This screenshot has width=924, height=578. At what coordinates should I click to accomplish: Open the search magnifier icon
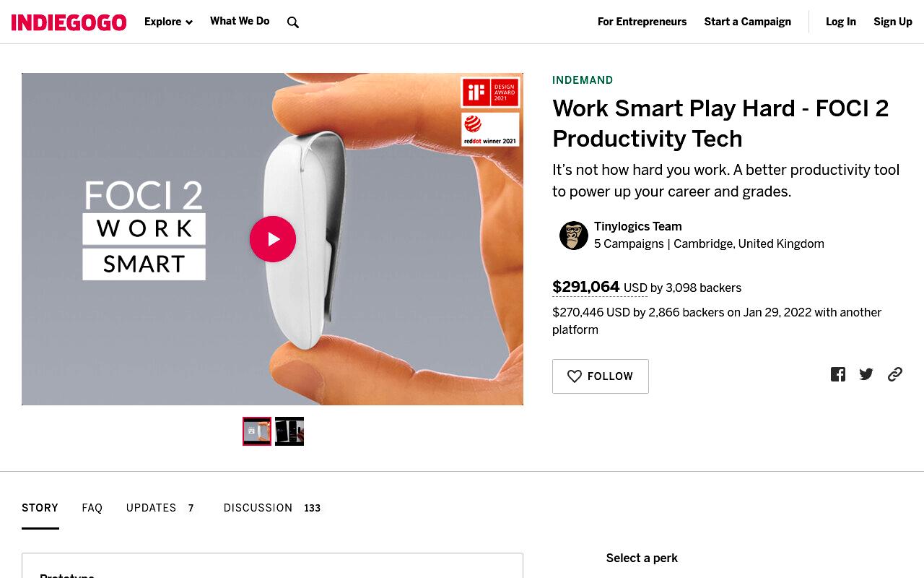(x=293, y=22)
